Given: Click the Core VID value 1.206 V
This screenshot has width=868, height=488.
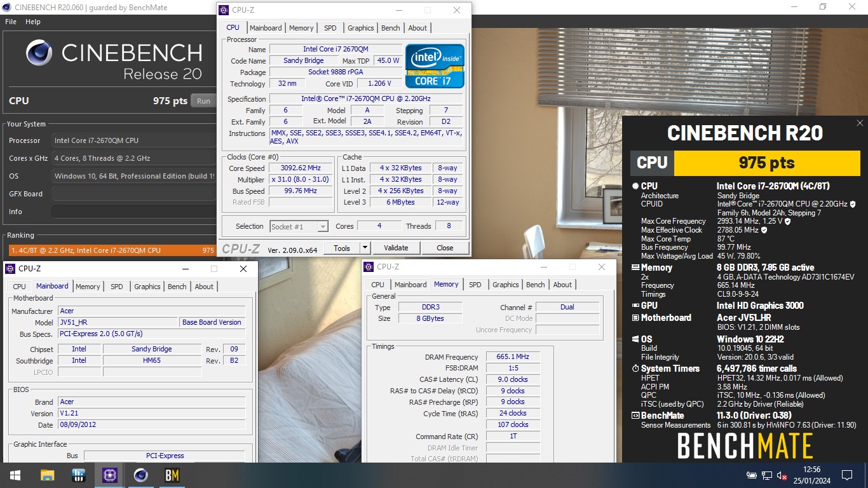Looking at the screenshot, I should click(x=380, y=83).
